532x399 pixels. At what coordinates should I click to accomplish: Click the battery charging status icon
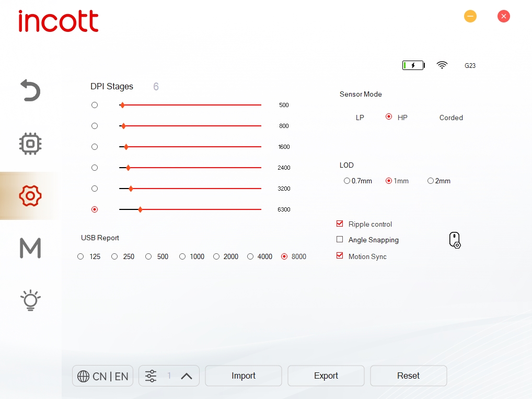413,65
